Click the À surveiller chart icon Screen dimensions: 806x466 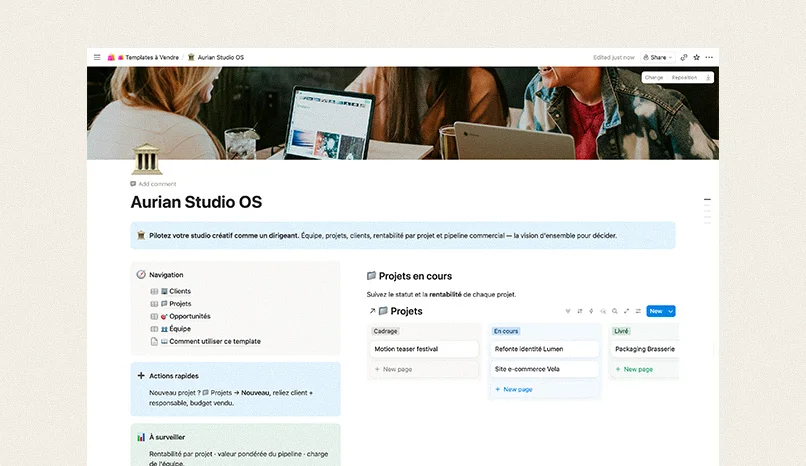(x=141, y=437)
